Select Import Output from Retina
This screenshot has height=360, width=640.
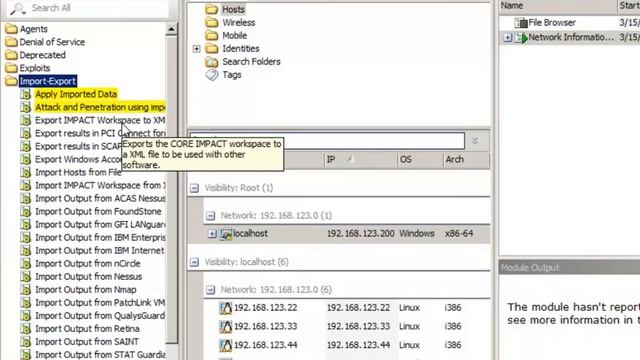pyautogui.click(x=87, y=329)
